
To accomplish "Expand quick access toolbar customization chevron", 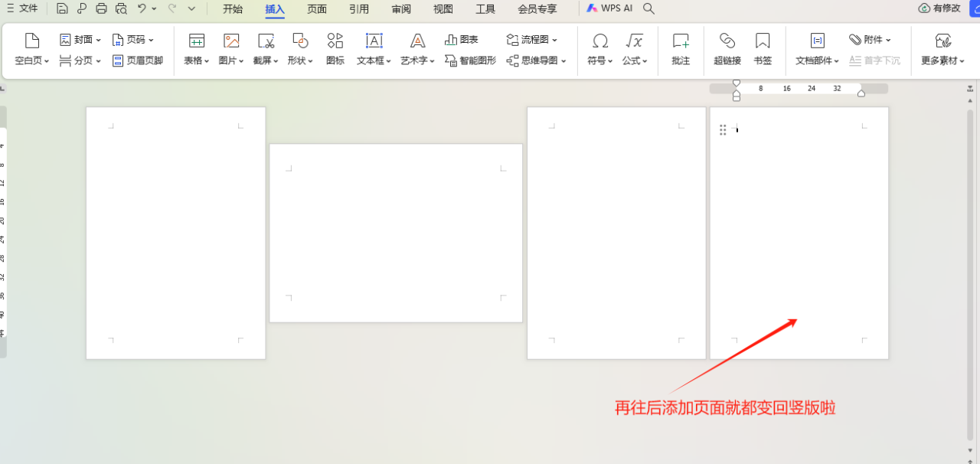I will 191,9.
